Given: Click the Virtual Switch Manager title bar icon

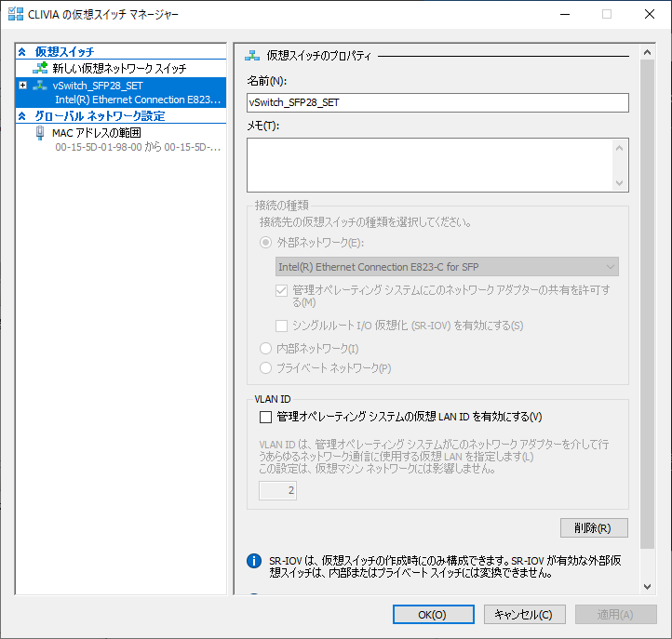Looking at the screenshot, I should point(16,14).
